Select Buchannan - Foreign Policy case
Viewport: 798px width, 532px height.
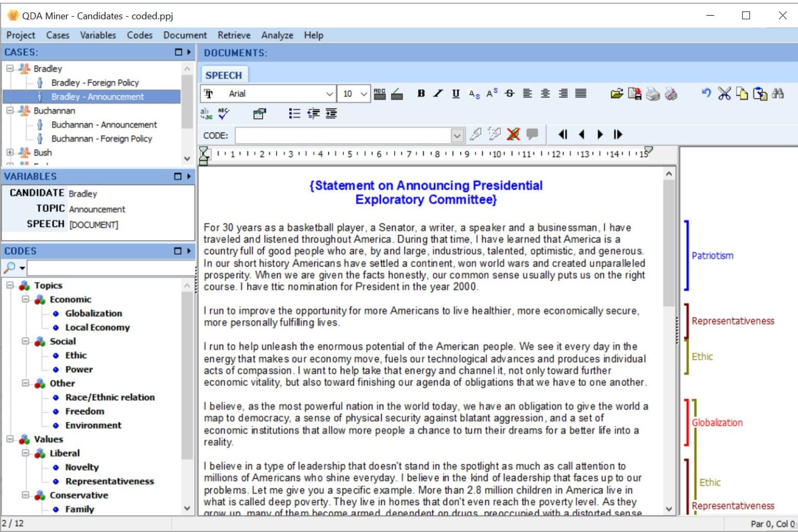click(x=101, y=139)
